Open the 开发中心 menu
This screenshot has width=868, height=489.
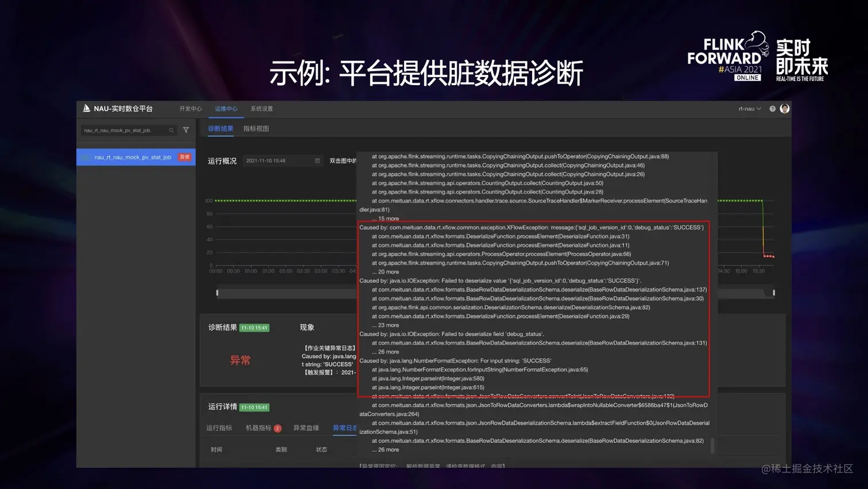tap(191, 109)
